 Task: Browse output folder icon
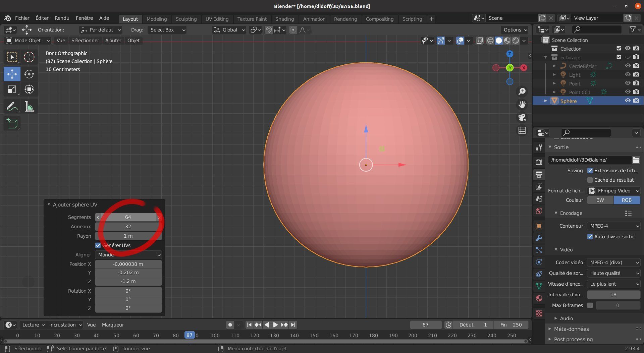pyautogui.click(x=636, y=160)
